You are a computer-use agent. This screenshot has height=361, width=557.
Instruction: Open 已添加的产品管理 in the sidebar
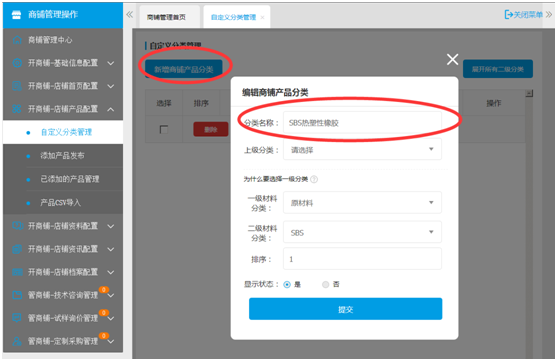pyautogui.click(x=63, y=179)
